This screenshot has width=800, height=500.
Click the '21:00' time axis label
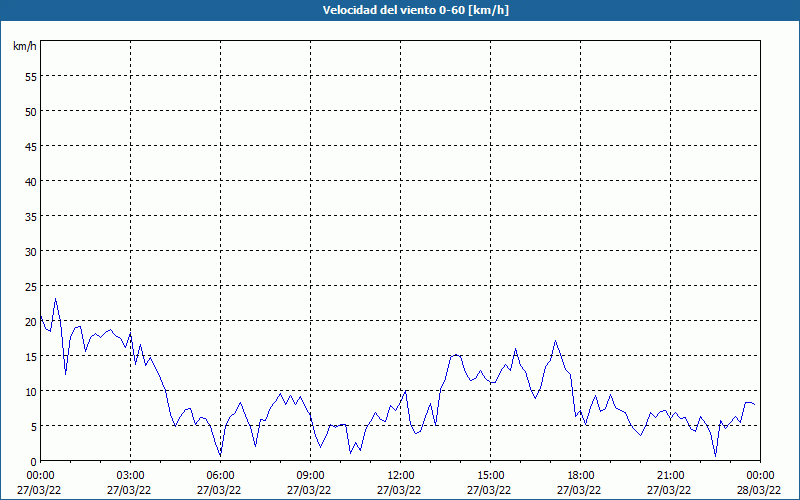click(x=670, y=476)
